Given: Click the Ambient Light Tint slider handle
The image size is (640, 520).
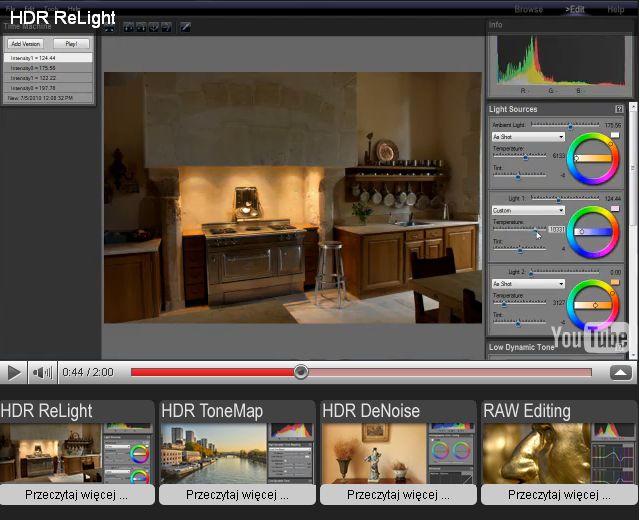Looking at the screenshot, I should pyautogui.click(x=518, y=177).
